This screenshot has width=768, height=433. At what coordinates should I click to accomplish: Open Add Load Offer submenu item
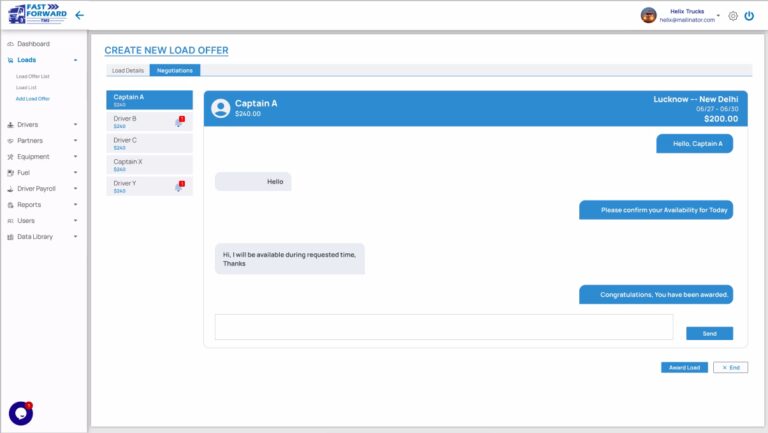33,99
